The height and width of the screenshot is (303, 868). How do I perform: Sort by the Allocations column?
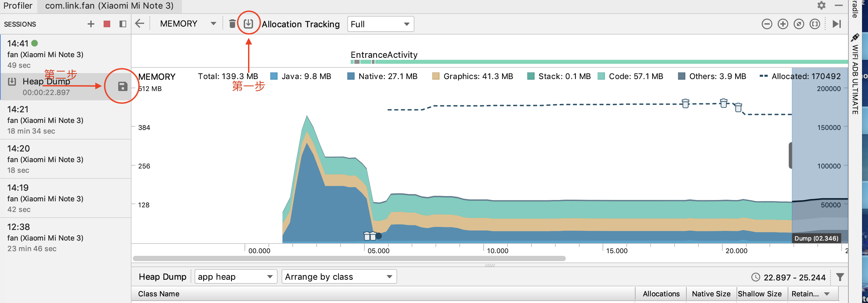(661, 294)
